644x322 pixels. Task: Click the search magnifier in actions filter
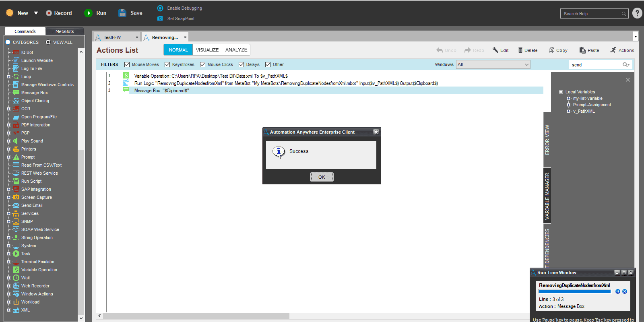(625, 65)
